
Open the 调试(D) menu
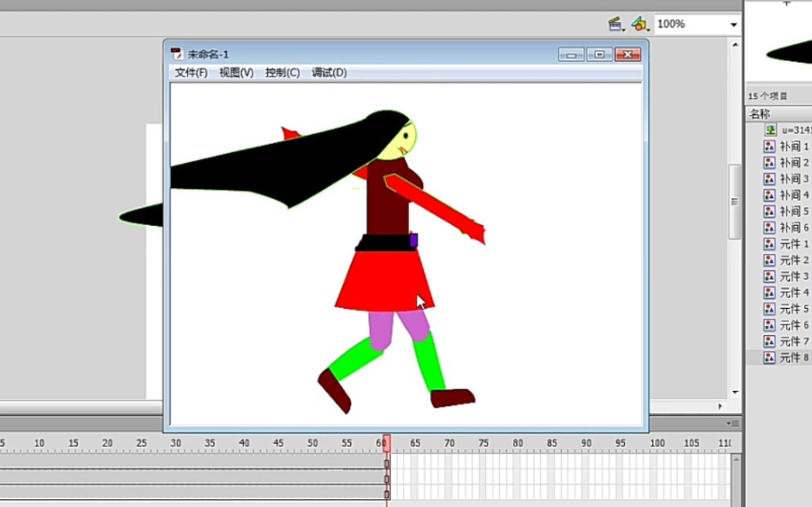pos(329,73)
